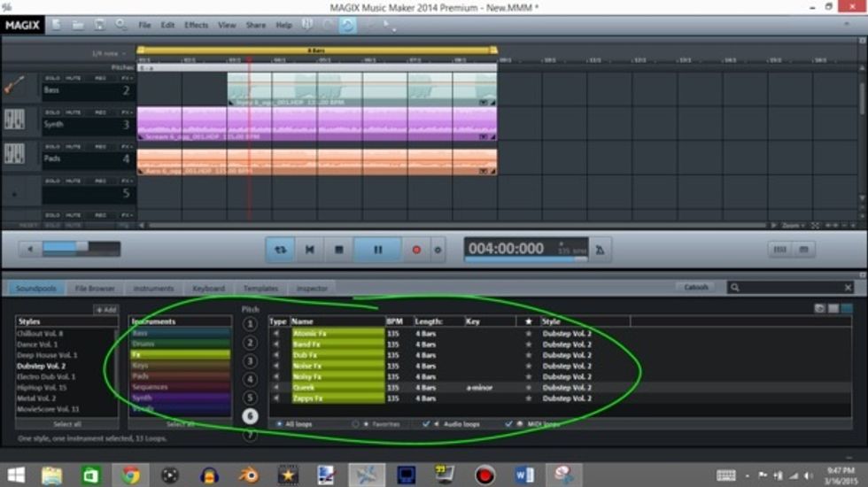
Task: Open the View menu
Action: 227,25
